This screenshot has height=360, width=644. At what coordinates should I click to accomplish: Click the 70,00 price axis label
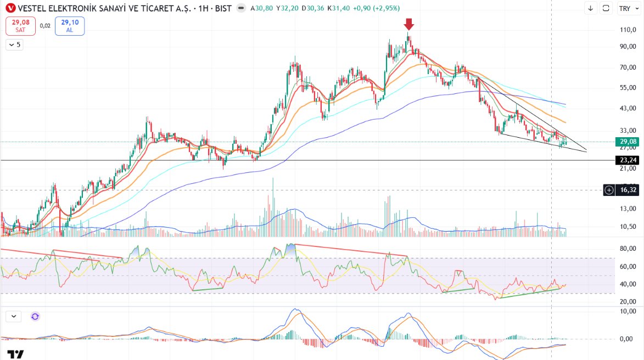click(x=628, y=67)
